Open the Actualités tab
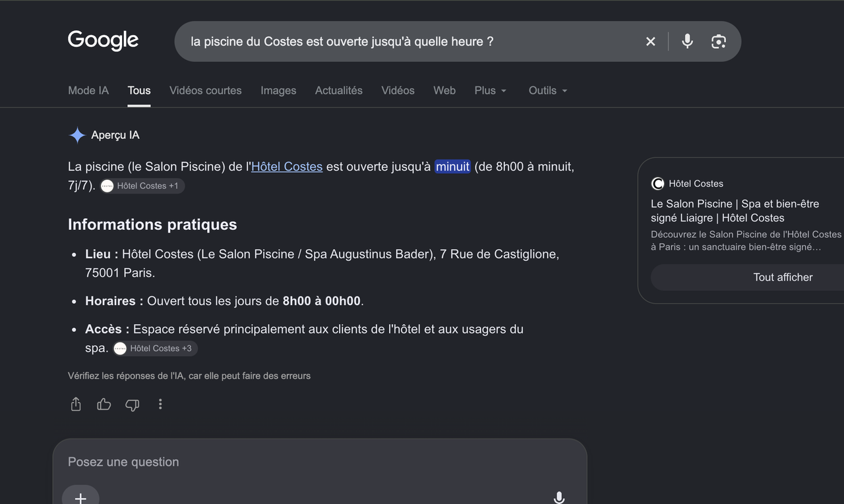 (339, 90)
